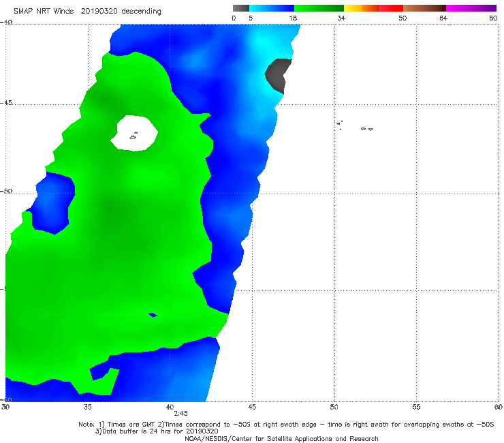The image size is (504, 443).
Task: Click the brown 50-64 segment of the color bar
Action: click(x=424, y=8)
